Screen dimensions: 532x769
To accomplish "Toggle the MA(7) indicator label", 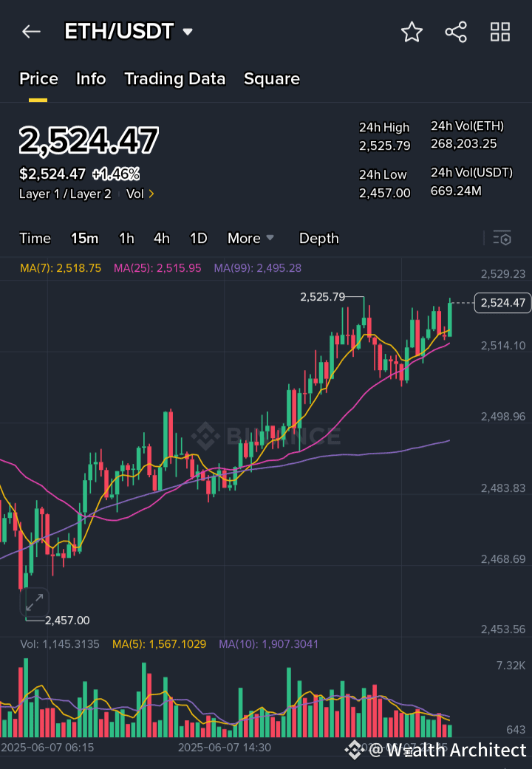I will [60, 268].
